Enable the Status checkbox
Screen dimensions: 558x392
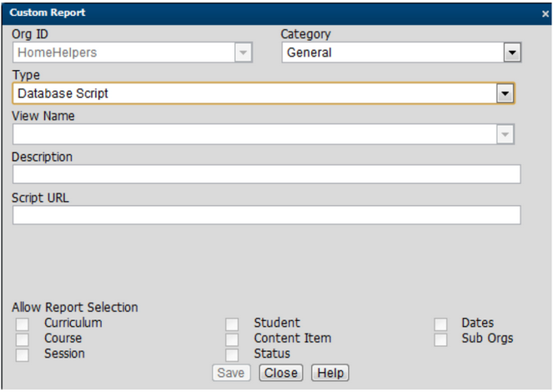(232, 354)
